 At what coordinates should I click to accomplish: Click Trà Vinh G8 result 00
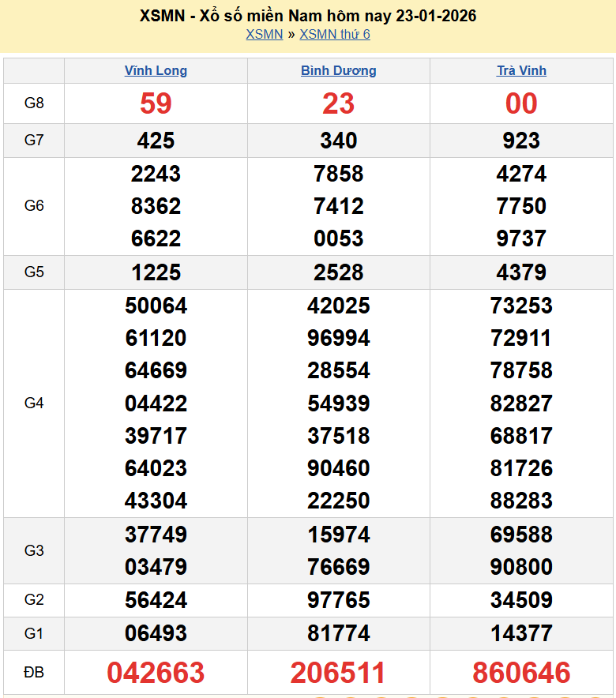[521, 103]
